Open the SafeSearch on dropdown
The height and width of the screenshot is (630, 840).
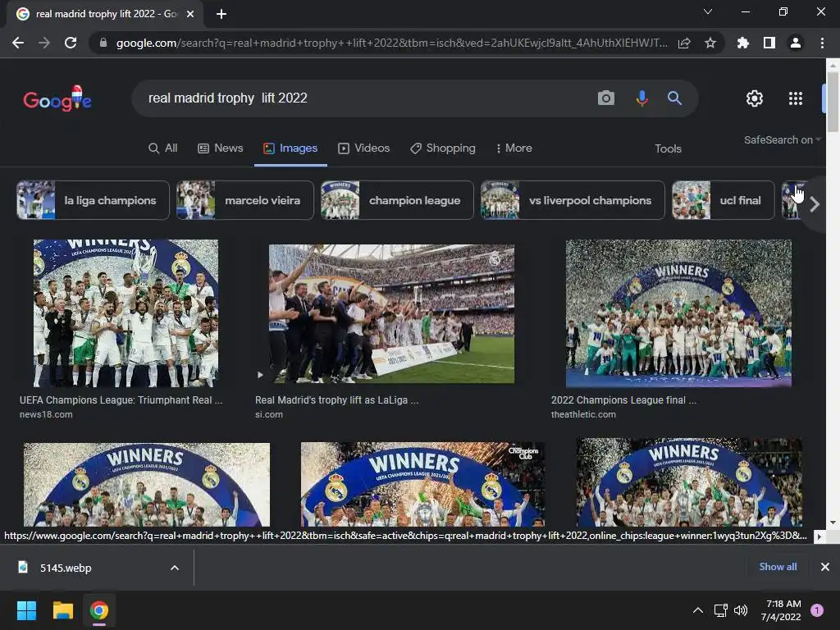pyautogui.click(x=782, y=139)
